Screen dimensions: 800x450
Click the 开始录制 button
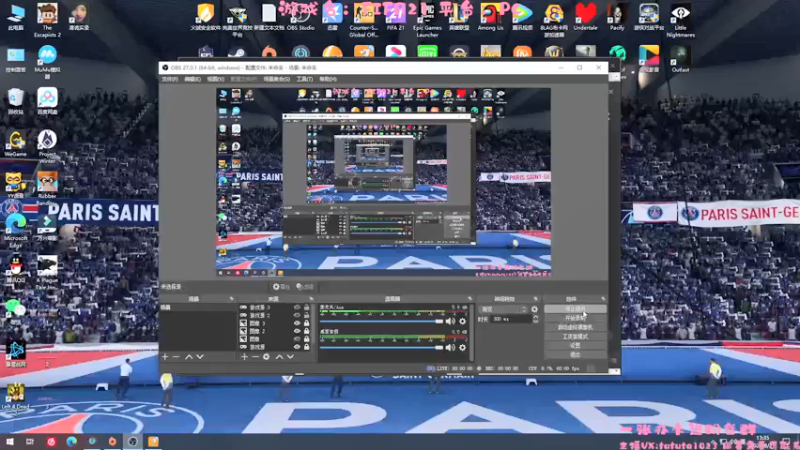(575, 318)
